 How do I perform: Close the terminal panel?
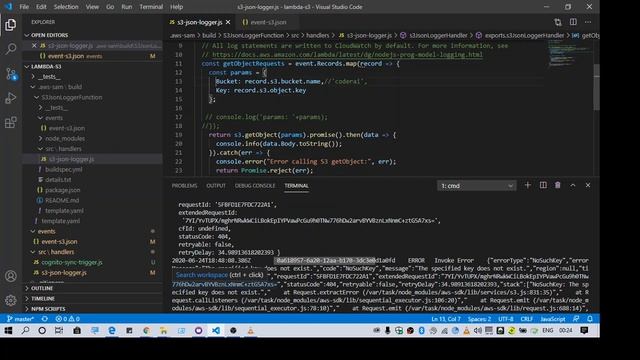[x=588, y=185]
